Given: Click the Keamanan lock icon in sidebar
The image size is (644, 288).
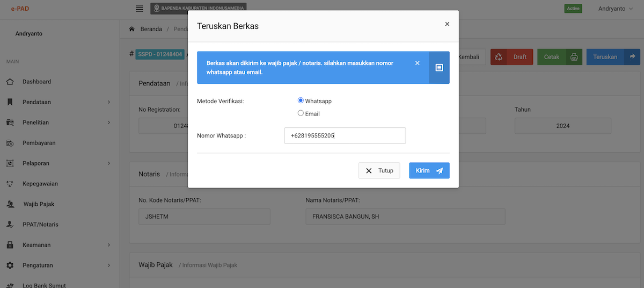Looking at the screenshot, I should 10,245.
